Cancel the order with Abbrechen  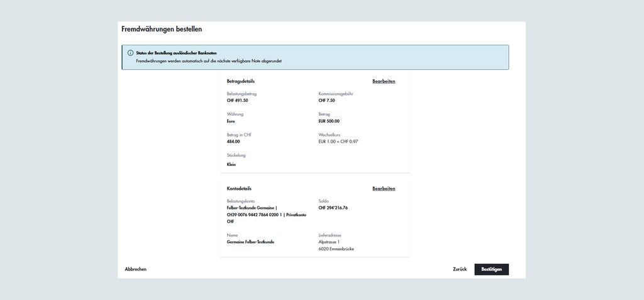[x=136, y=269]
